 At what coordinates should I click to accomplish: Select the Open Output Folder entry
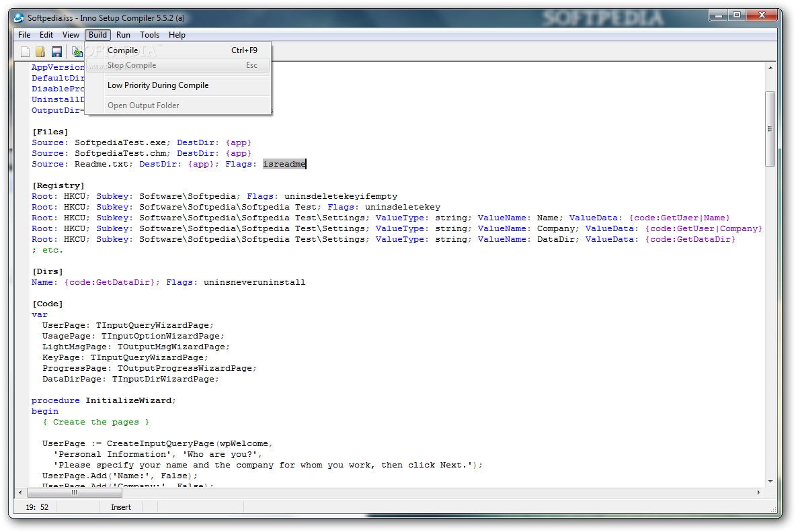[178, 105]
